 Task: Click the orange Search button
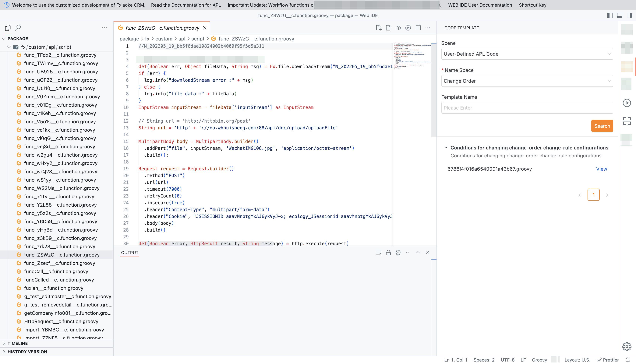tap(602, 126)
